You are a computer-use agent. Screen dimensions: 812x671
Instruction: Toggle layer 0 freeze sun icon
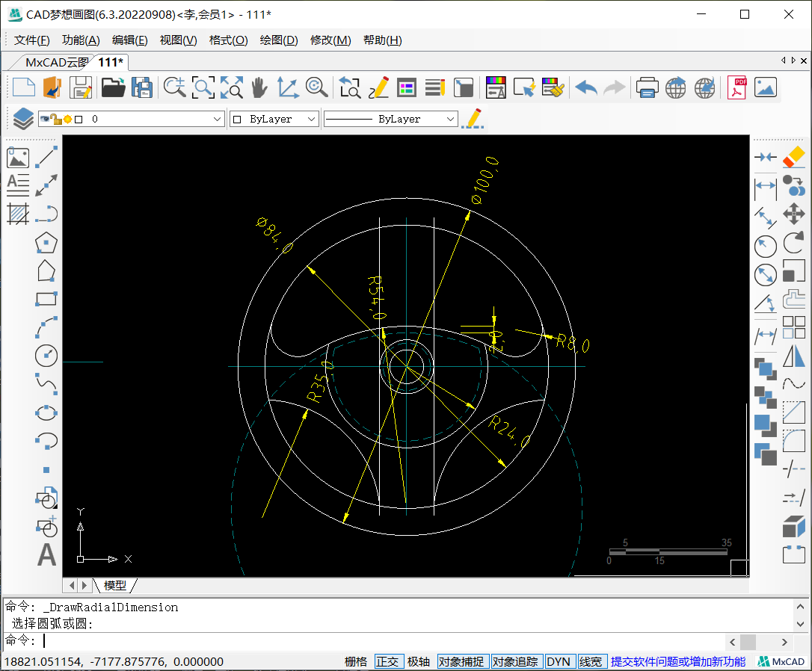click(x=67, y=120)
